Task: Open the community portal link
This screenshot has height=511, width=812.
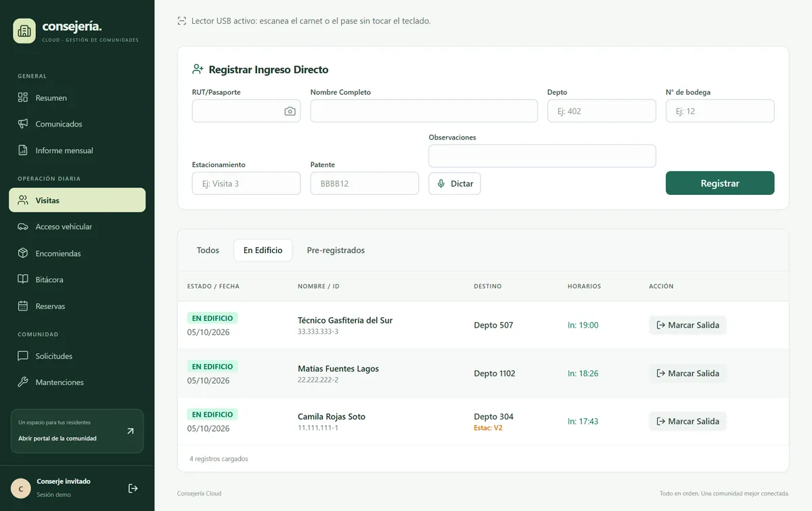Action: (x=77, y=431)
